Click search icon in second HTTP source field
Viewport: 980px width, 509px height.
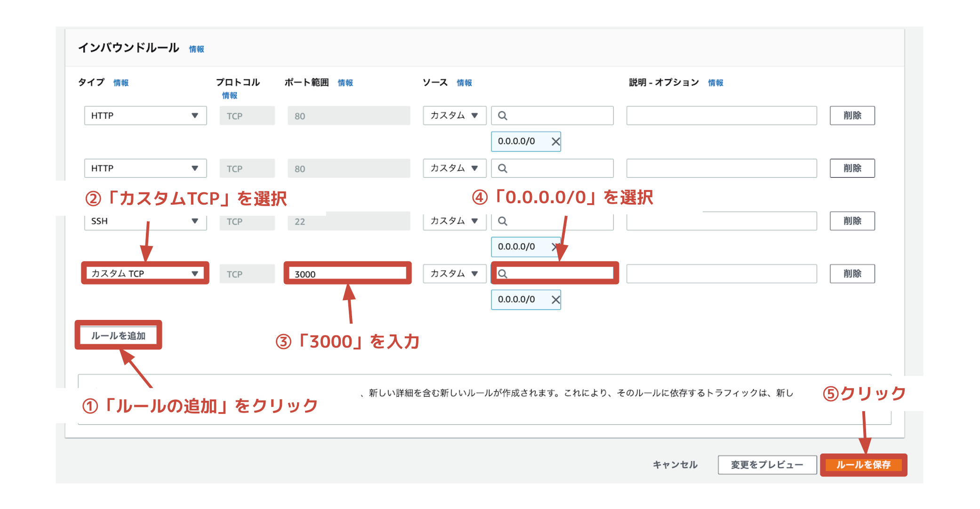pyautogui.click(x=503, y=168)
